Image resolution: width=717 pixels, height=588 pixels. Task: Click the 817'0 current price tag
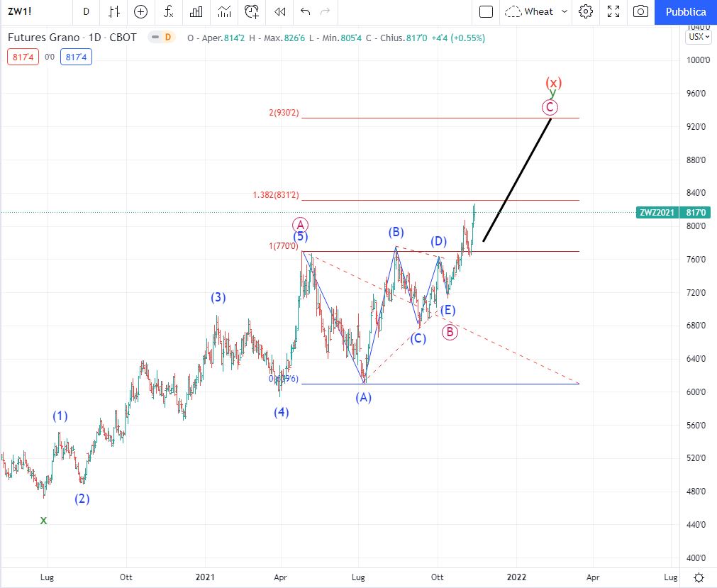coord(696,212)
